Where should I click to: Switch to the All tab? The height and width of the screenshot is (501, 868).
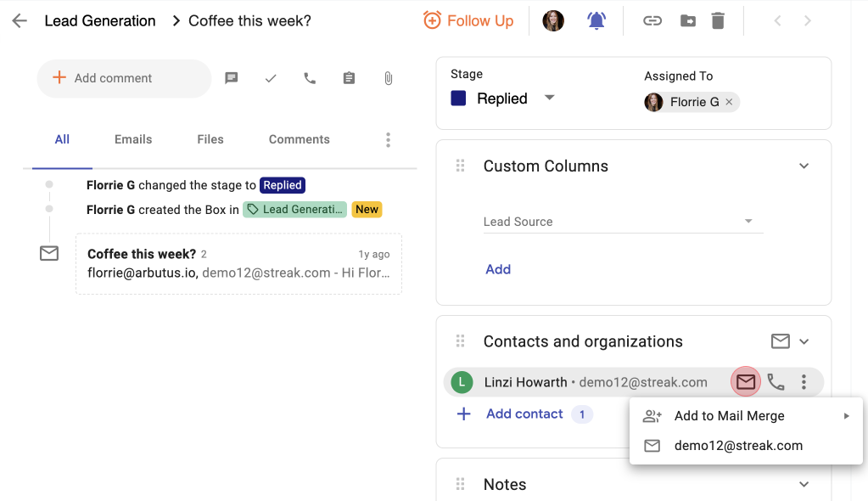[62, 139]
